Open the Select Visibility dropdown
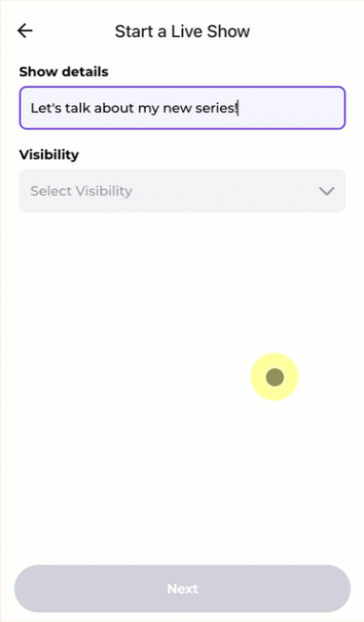This screenshot has height=622, width=364. 182,191
